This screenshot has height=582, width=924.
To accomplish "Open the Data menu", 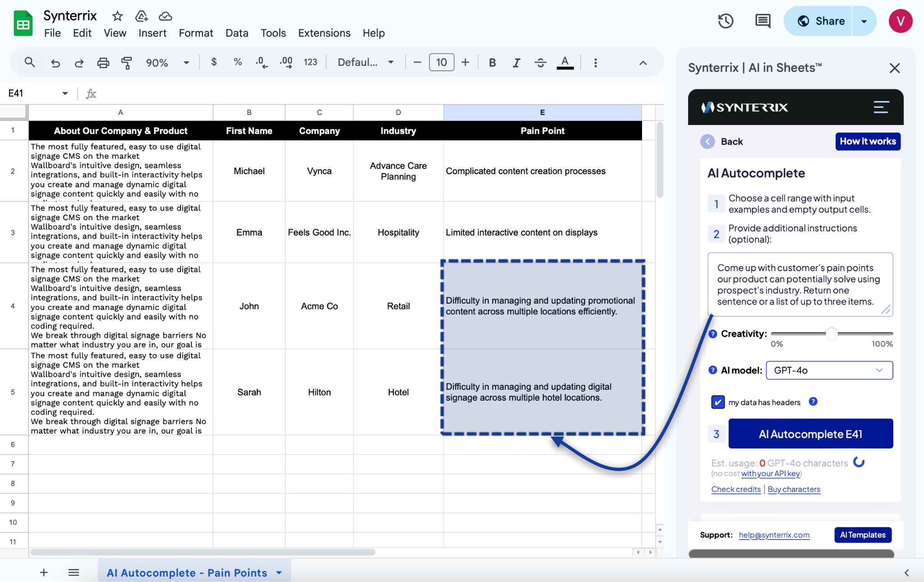I will (237, 33).
